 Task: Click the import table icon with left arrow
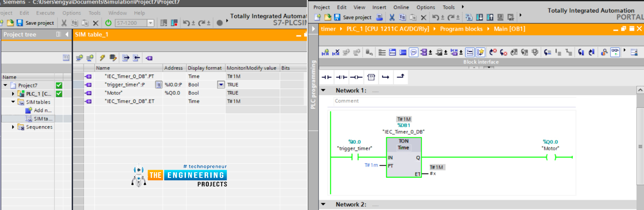tap(136, 58)
